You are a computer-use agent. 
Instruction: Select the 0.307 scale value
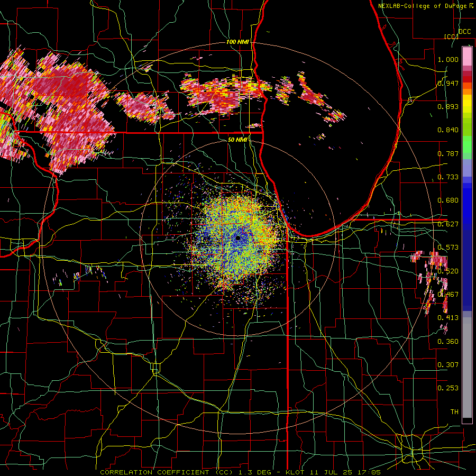pyautogui.click(x=448, y=365)
